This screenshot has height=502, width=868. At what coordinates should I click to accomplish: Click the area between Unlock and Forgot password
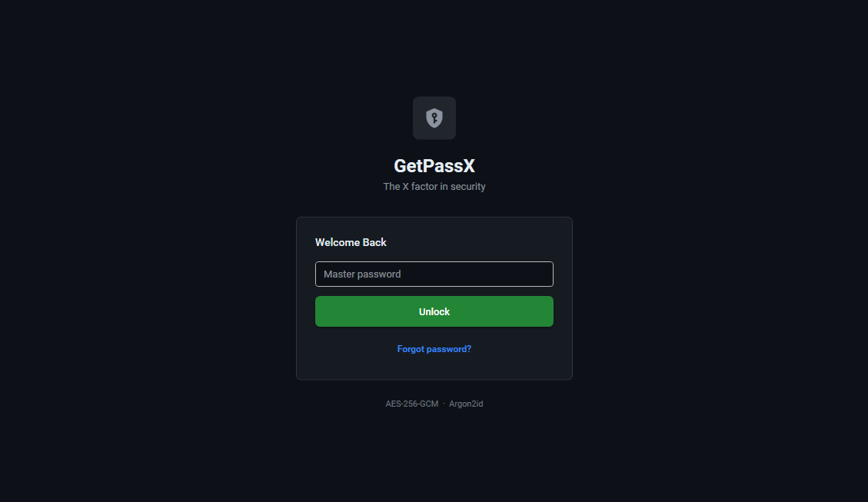coord(434,331)
